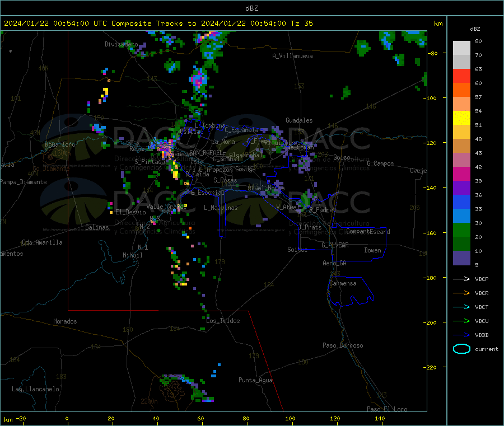Click the 'J_Prats' map label
This screenshot has width=504, height=426.
tap(310, 227)
